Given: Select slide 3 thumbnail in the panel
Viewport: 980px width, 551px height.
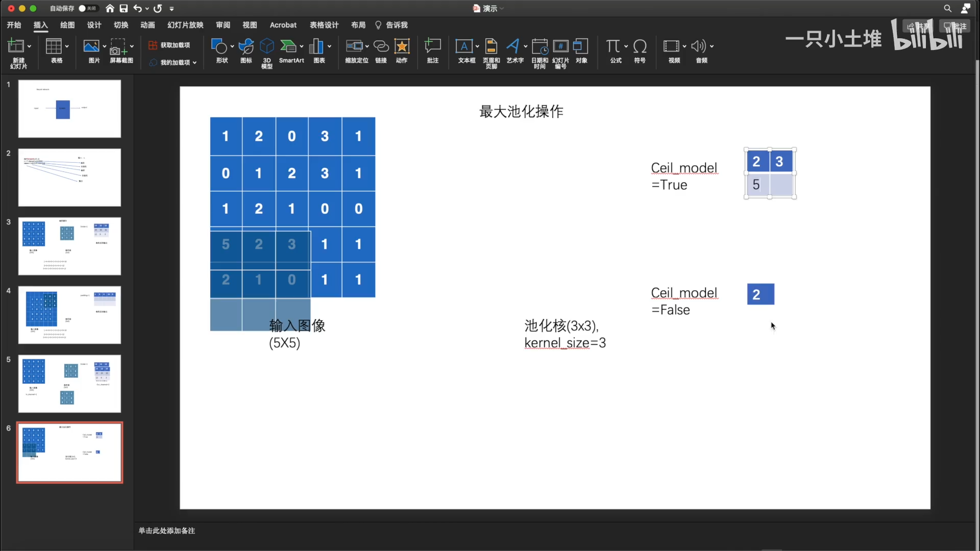Looking at the screenshot, I should point(69,246).
